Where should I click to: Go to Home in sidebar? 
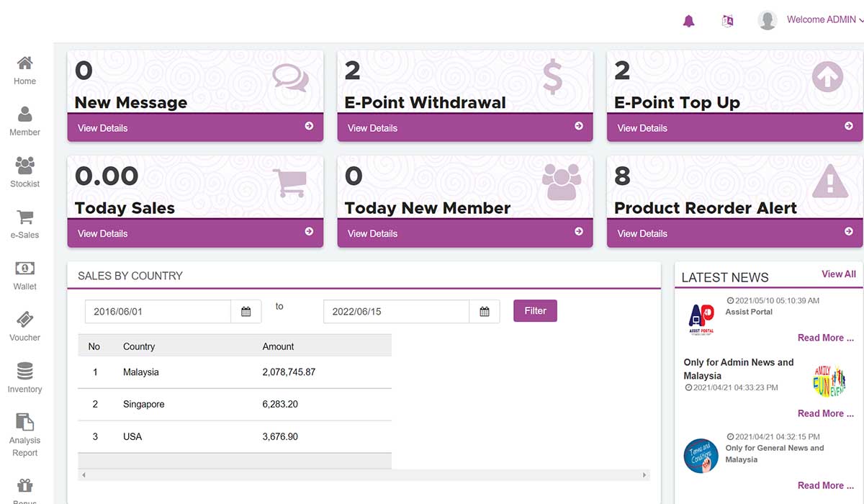point(24,71)
